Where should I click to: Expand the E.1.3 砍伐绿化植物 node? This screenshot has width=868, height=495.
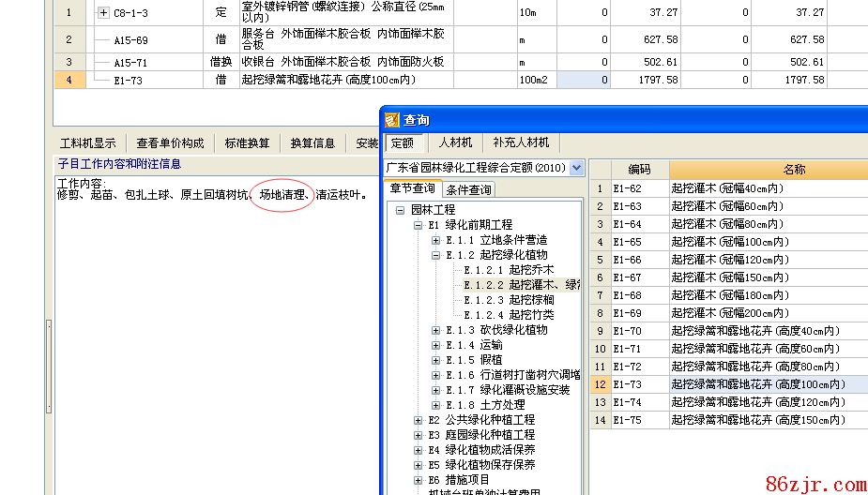(x=435, y=330)
